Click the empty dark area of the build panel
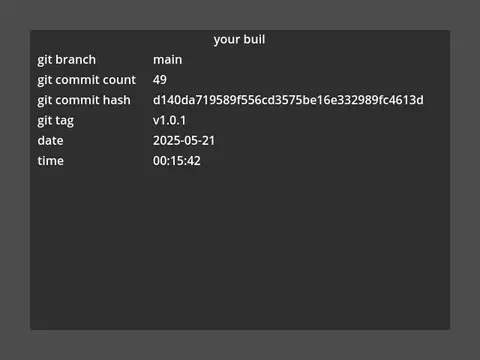The width and height of the screenshot is (480, 360). click(240, 247)
